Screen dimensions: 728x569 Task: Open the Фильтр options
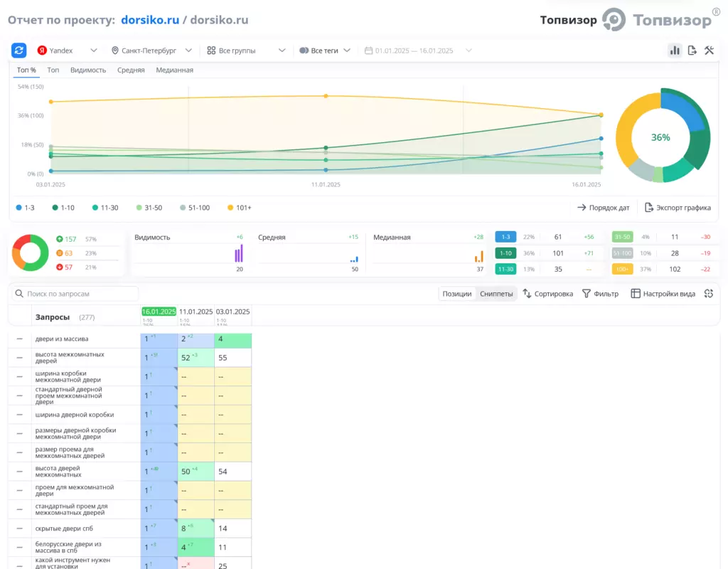click(x=600, y=294)
